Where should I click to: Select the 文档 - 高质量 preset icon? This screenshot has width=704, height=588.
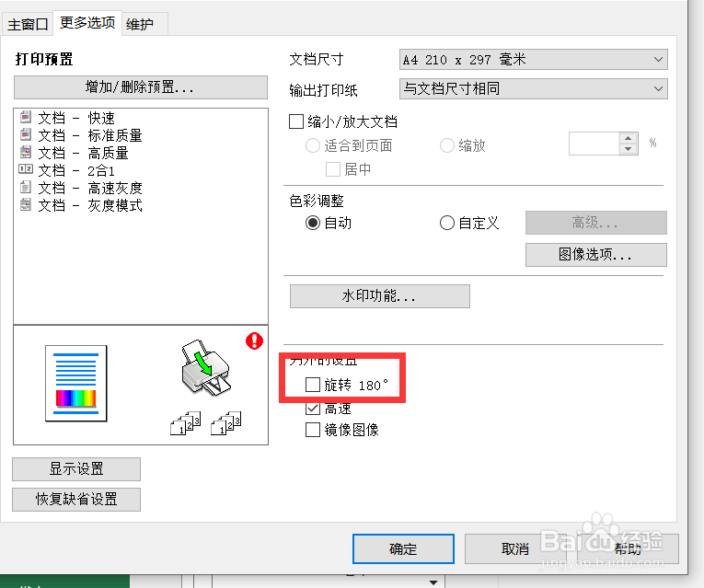pyautogui.click(x=26, y=152)
